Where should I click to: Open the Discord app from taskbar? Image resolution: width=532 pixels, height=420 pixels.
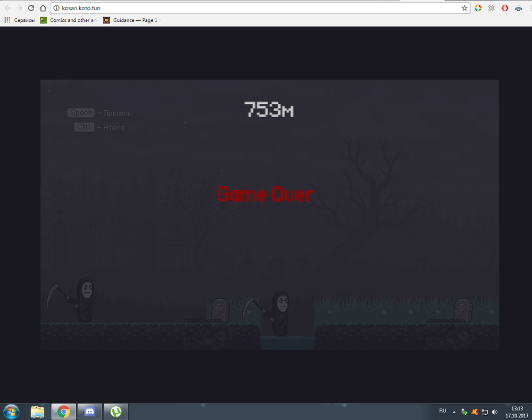click(x=89, y=411)
